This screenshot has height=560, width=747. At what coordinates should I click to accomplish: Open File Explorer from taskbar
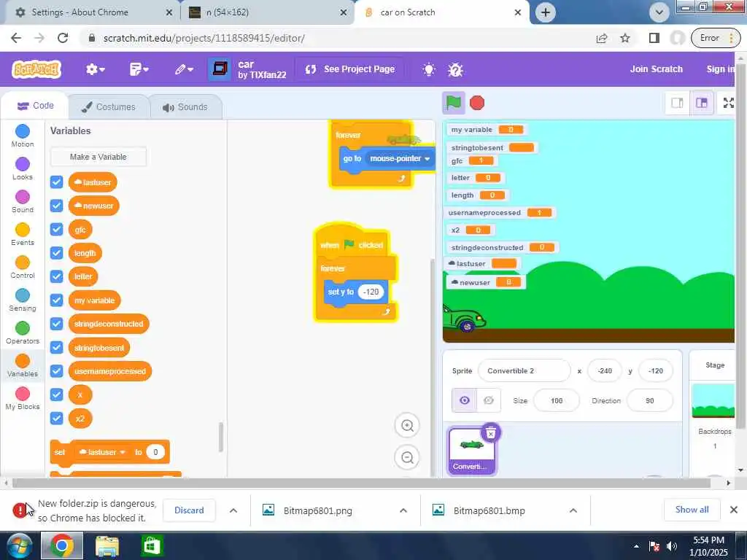click(x=107, y=545)
